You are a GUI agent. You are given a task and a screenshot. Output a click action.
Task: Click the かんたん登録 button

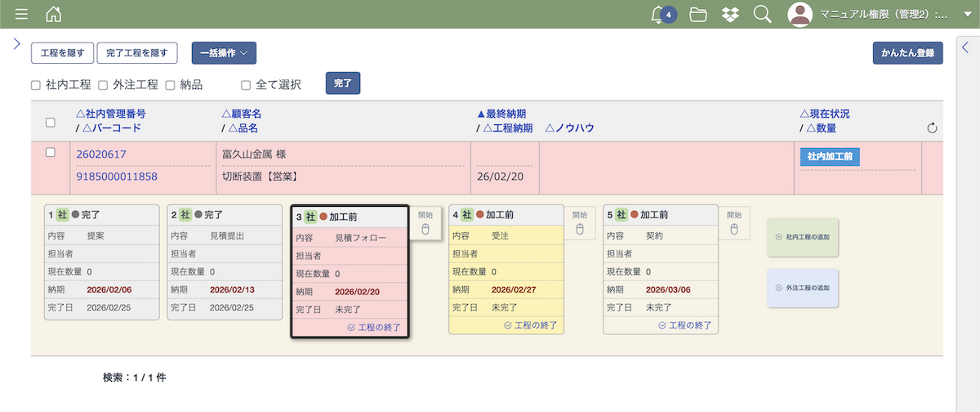[x=907, y=52]
